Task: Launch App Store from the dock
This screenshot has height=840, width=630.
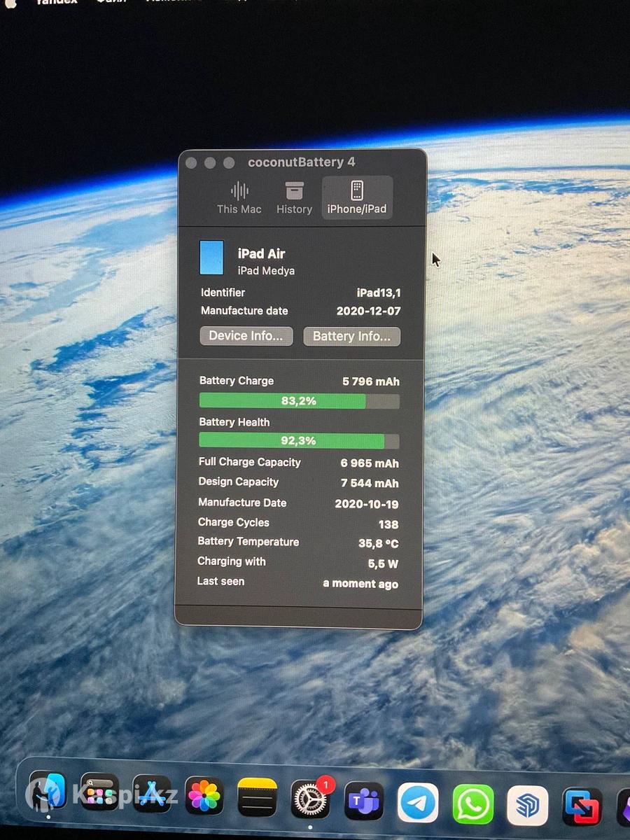Action: point(152,794)
